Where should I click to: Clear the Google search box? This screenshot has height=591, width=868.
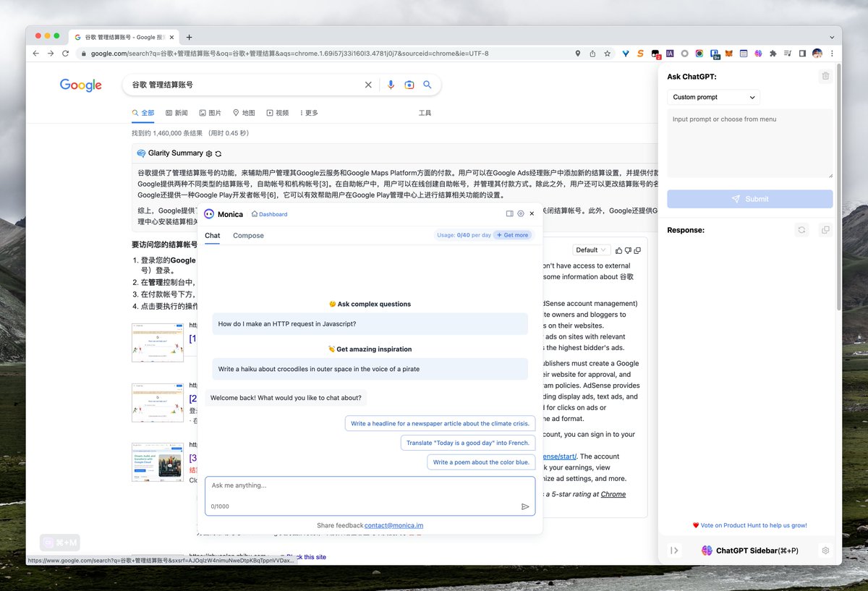(368, 85)
